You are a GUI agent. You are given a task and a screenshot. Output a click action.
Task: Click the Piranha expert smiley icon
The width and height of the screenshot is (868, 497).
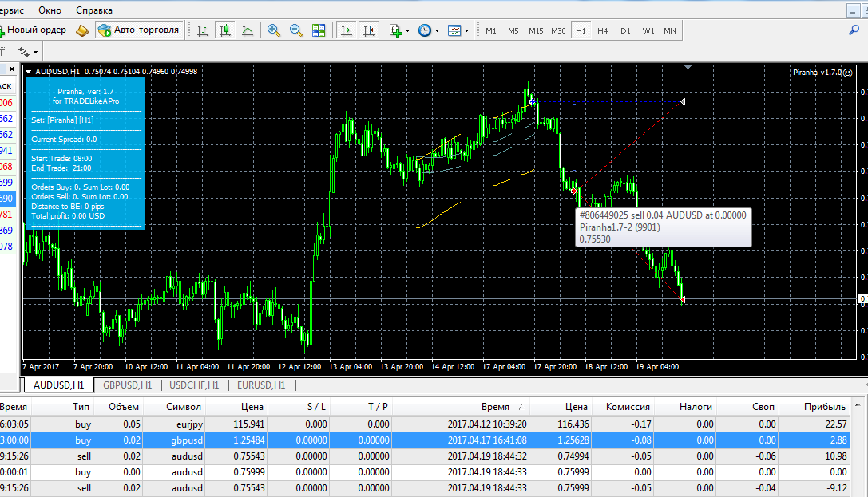click(847, 73)
